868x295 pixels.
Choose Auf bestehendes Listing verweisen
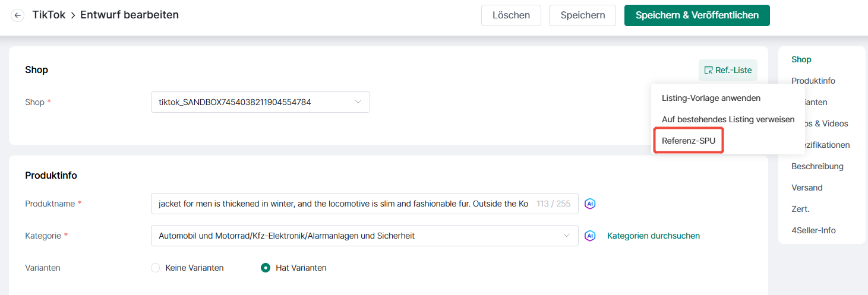click(x=728, y=119)
